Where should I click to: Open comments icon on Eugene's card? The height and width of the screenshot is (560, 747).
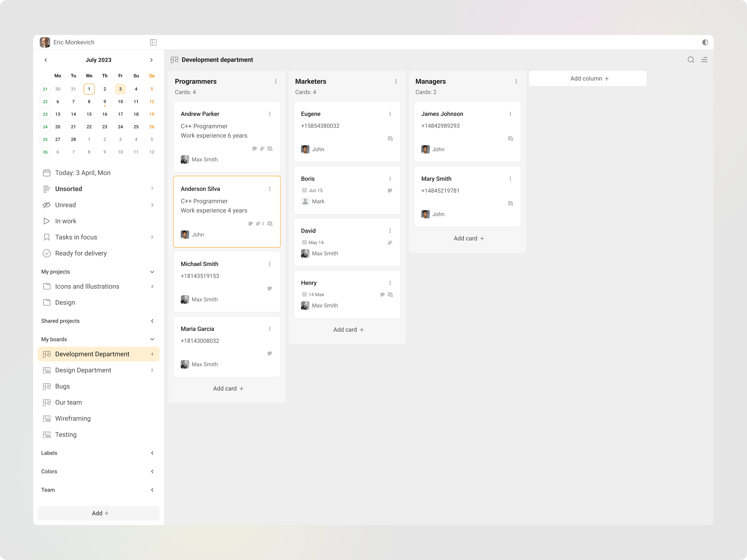coord(390,138)
